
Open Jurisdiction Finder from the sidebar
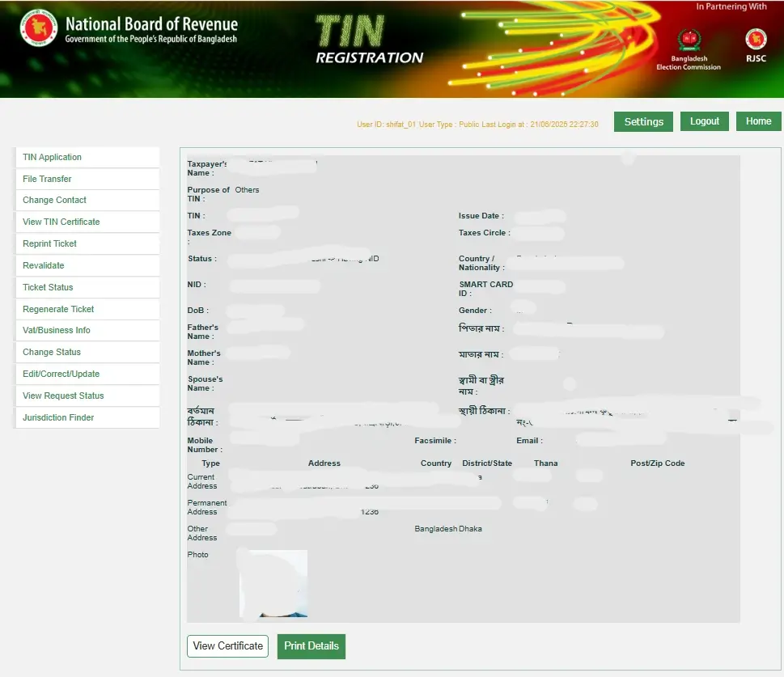click(x=59, y=417)
